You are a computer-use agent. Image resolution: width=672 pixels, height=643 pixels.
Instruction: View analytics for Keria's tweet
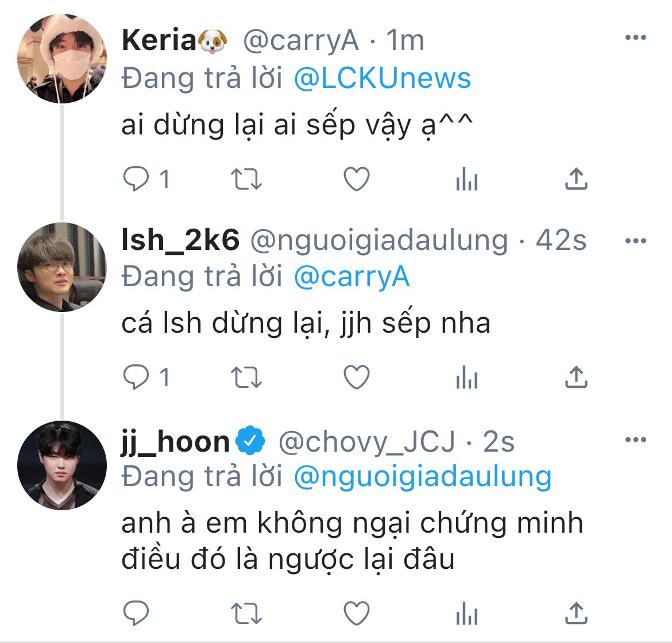[466, 180]
